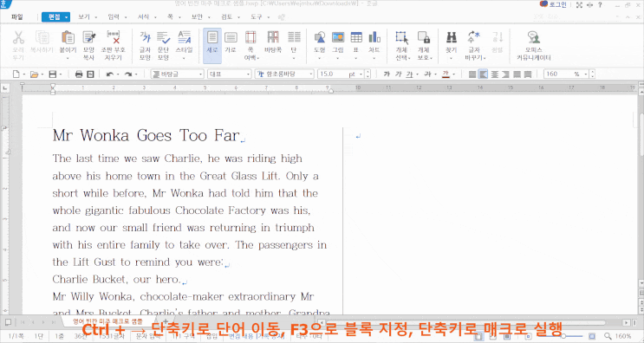Open the 파일 menu
The image size is (644, 343).
(x=17, y=16)
